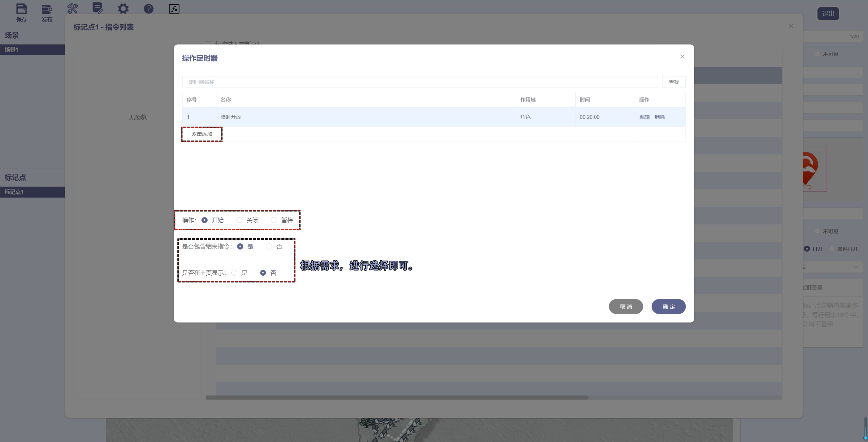The height and width of the screenshot is (442, 868).
Task: Choose 是 for 是否在主页显示
Action: 234,273
